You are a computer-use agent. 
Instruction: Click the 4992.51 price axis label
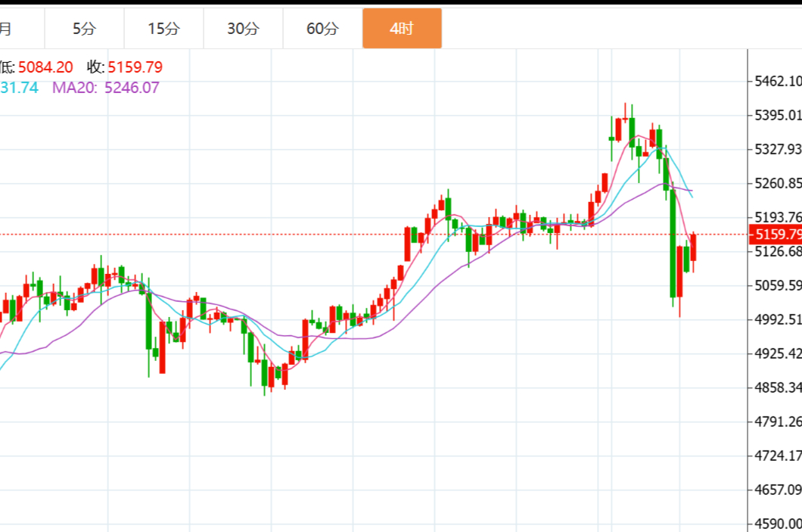778,319
